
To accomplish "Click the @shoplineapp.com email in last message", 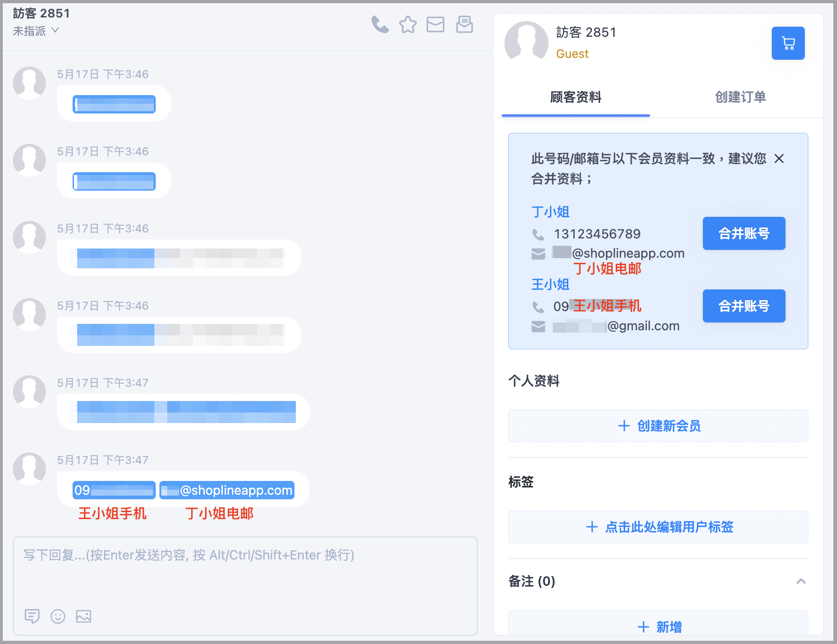I will pos(227,490).
